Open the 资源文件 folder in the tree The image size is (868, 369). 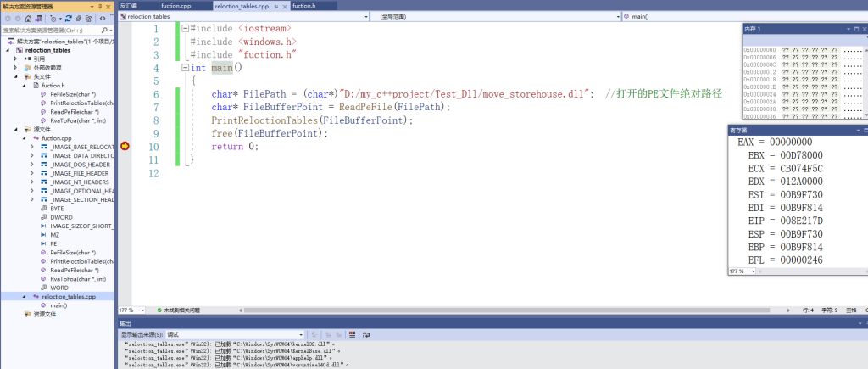pyautogui.click(x=44, y=314)
